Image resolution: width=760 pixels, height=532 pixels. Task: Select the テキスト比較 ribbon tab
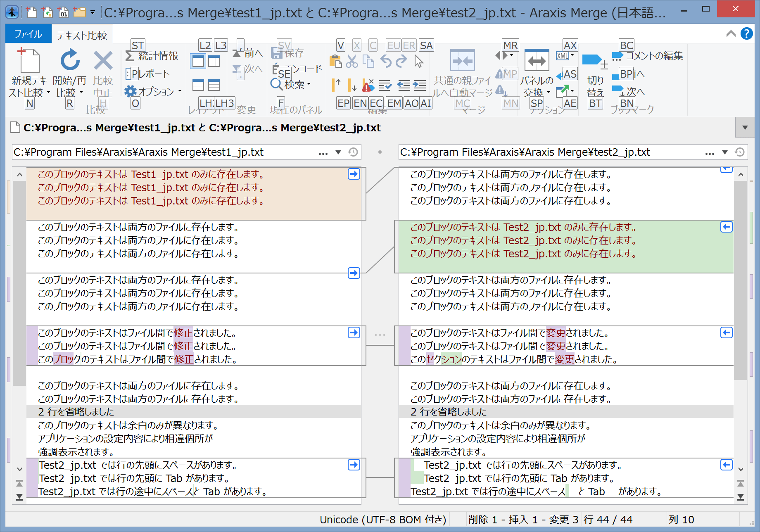coord(82,35)
